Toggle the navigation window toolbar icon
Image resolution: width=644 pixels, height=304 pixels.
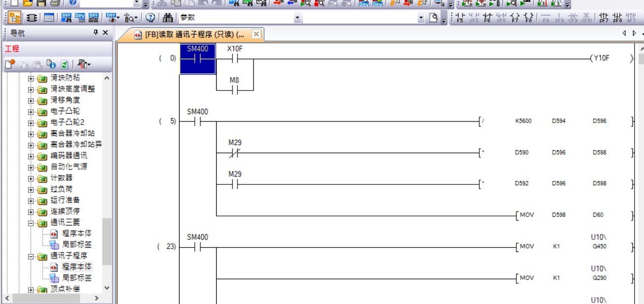[15, 18]
